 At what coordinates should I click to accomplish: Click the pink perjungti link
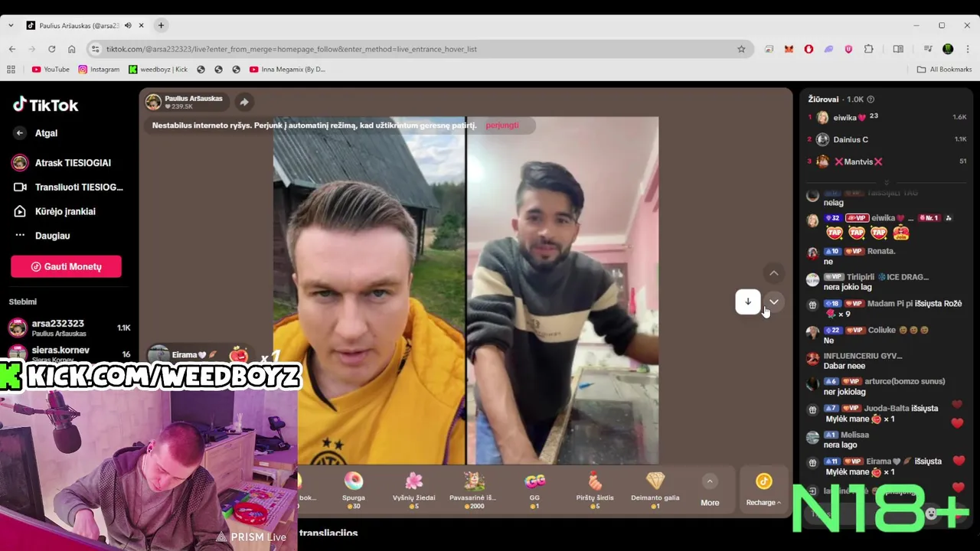tap(502, 126)
